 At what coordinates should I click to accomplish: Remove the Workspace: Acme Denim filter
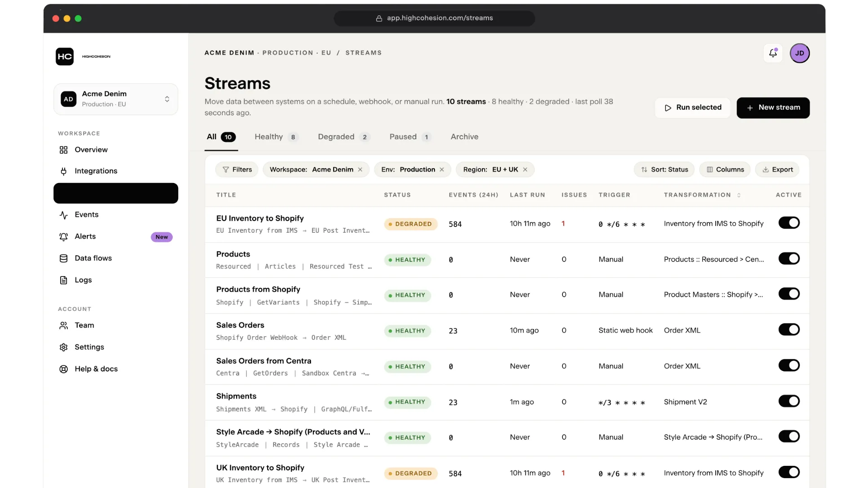tap(360, 170)
